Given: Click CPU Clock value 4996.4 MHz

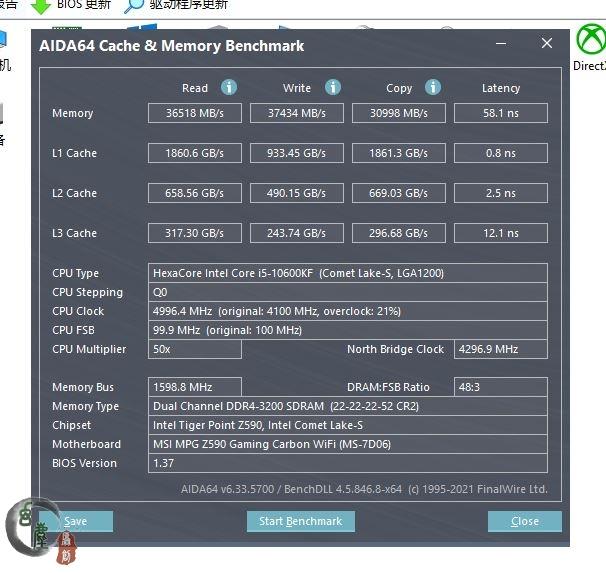Looking at the screenshot, I should click(x=348, y=311).
